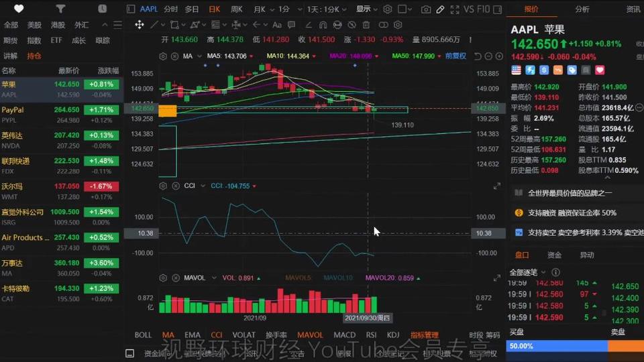Expand the 1分 minute interval dropdown

click(x=299, y=9)
